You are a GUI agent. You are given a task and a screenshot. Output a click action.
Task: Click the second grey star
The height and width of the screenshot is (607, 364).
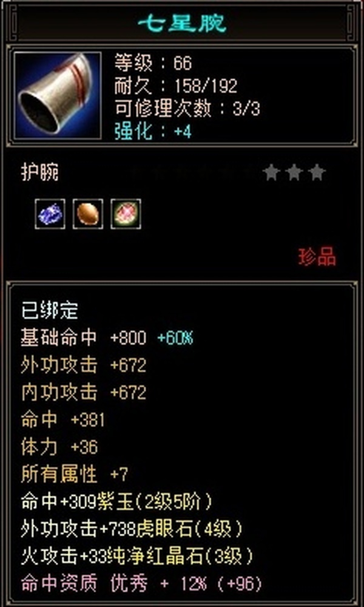pos(294,172)
